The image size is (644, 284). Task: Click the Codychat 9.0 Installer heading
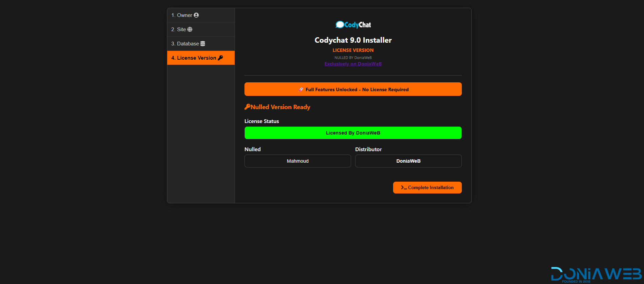353,40
